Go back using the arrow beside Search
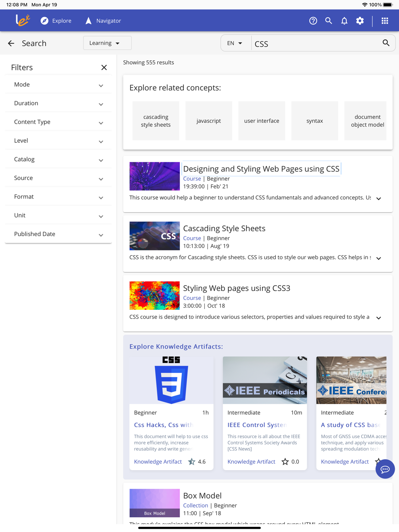This screenshot has width=399, height=532. pyautogui.click(x=11, y=43)
